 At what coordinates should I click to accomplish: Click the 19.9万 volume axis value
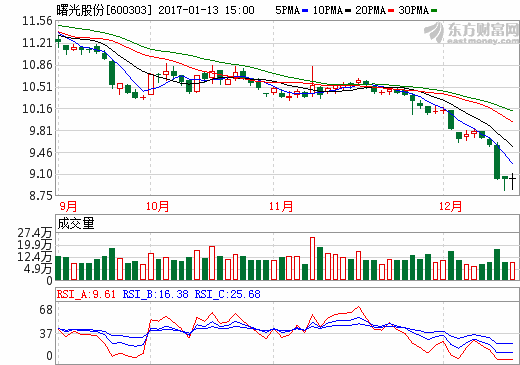point(35,245)
